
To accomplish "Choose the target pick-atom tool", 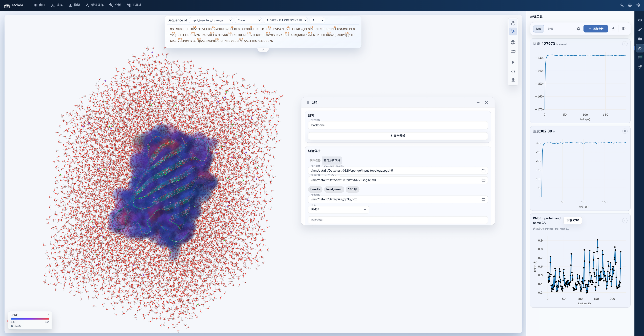I will 513,43.
